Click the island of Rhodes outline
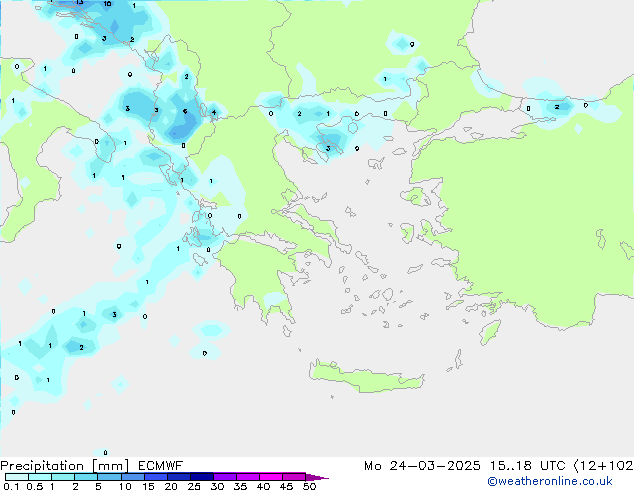The height and width of the screenshot is (490, 634). (x=490, y=332)
